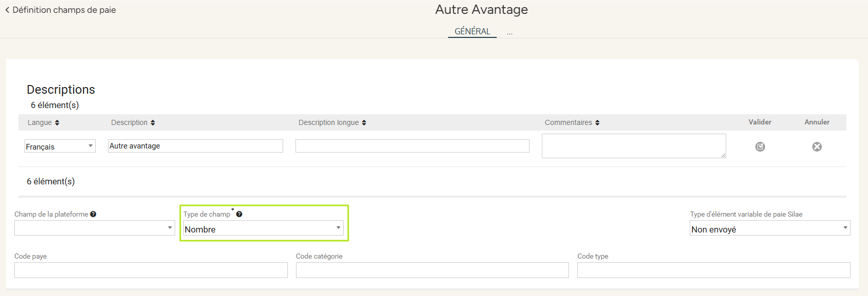Open Type d'élément variable Silae dropdown
This screenshot has height=296, width=868.
point(770,229)
